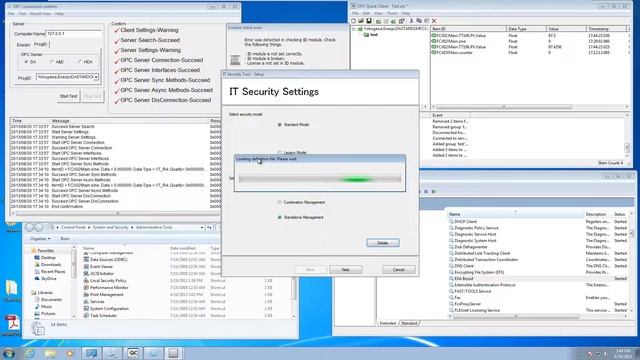
Task: Select Legacy Model radio button
Action: coord(280,153)
